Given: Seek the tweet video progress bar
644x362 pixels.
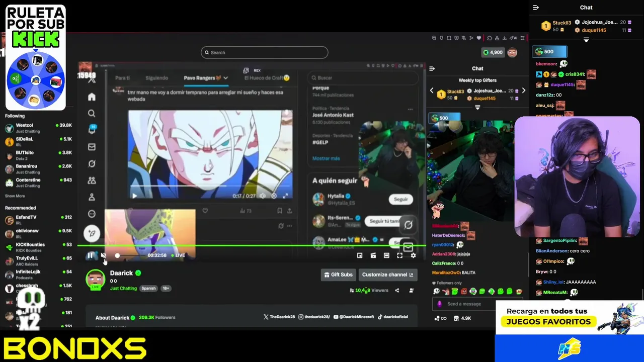Looking at the screenshot, I should 210,185.
